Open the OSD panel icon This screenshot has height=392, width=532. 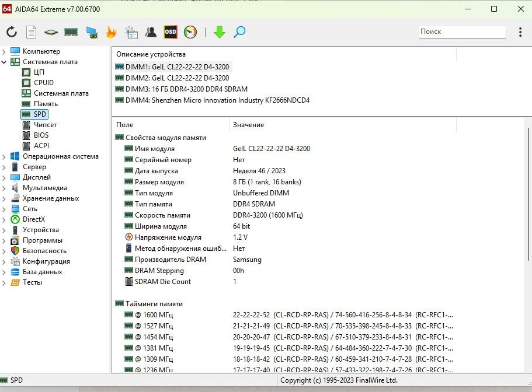click(171, 32)
